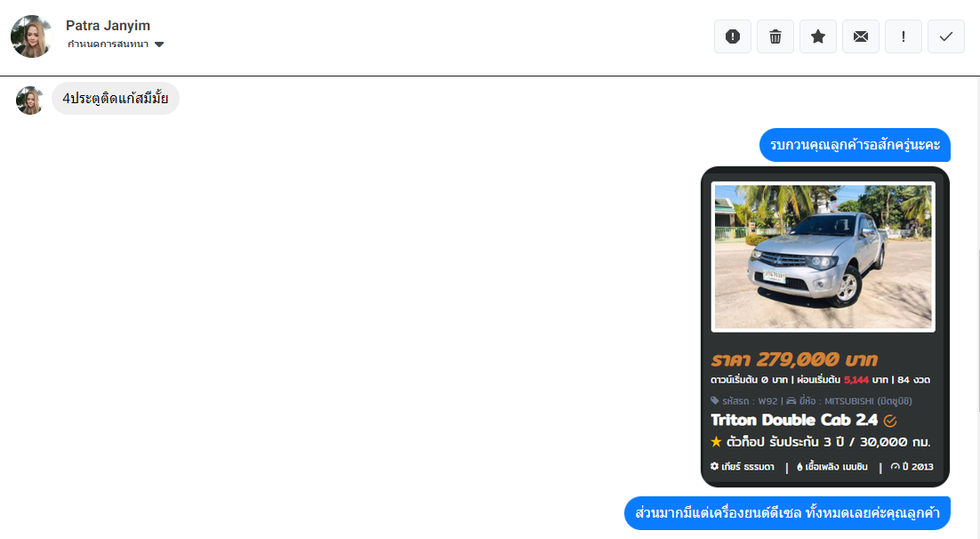The image size is (980, 539).
Task: Mark as unread using the envelope icon
Action: coord(861,36)
